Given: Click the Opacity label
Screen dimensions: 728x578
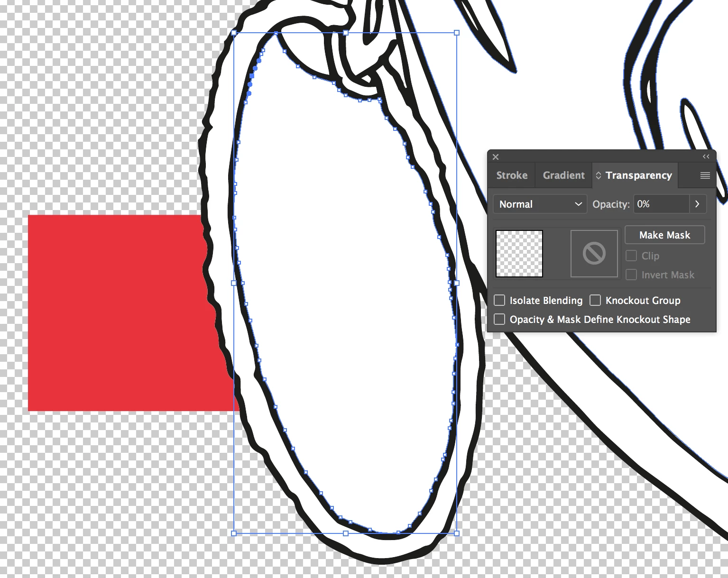Looking at the screenshot, I should pyautogui.click(x=611, y=204).
